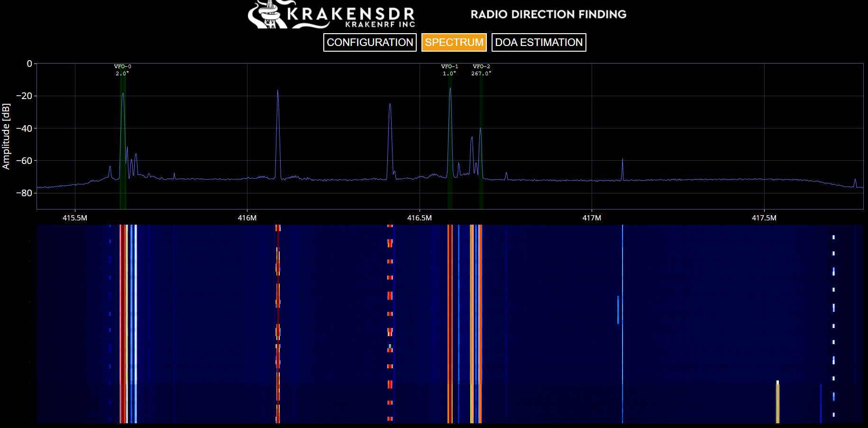Click the 1.0° bearing under VFO-1
The width and height of the screenshot is (868, 428).
tap(449, 73)
